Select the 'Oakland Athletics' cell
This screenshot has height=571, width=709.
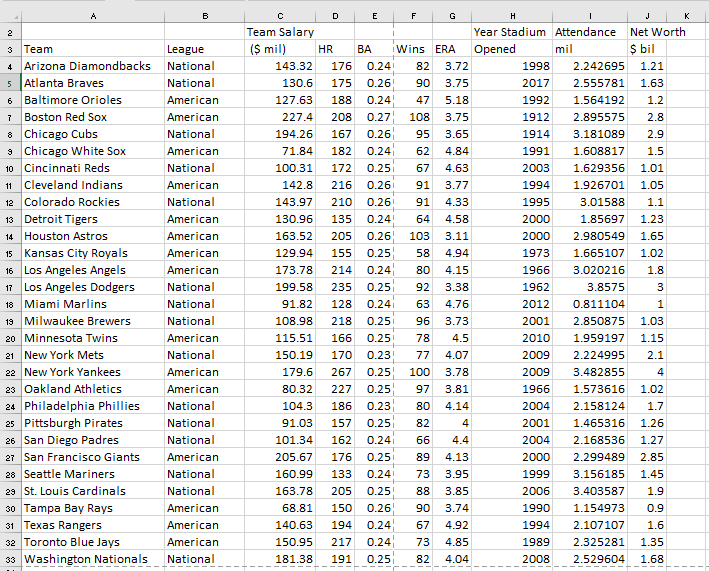(x=93, y=389)
